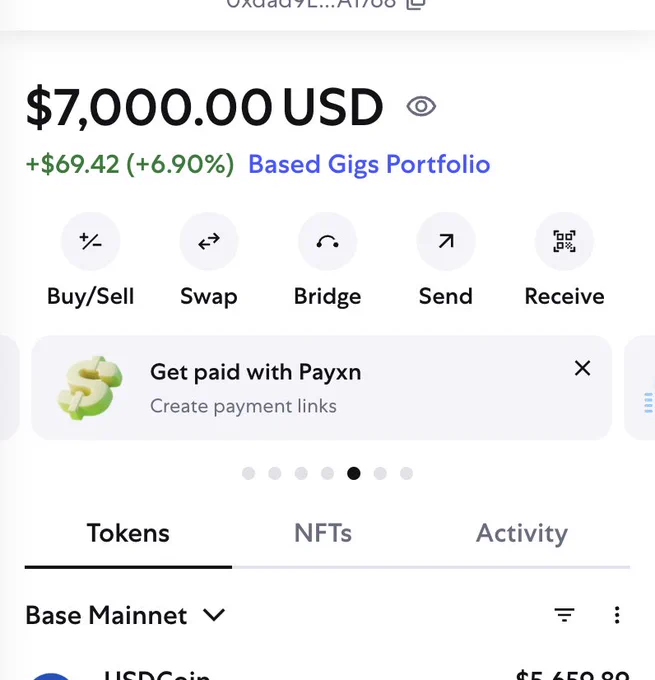Dismiss the Payxn promo card
Screen dimensions: 655x680
click(583, 368)
